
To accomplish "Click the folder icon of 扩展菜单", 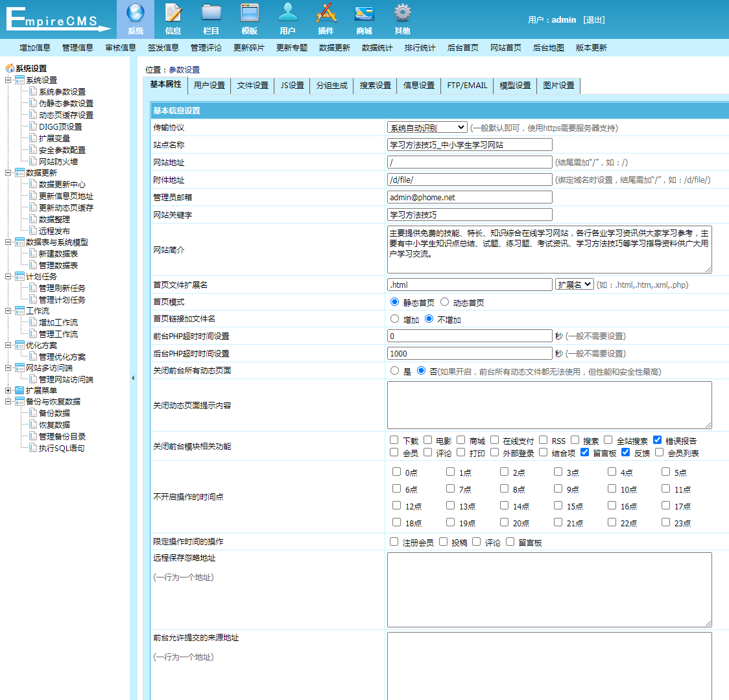I will (19, 390).
